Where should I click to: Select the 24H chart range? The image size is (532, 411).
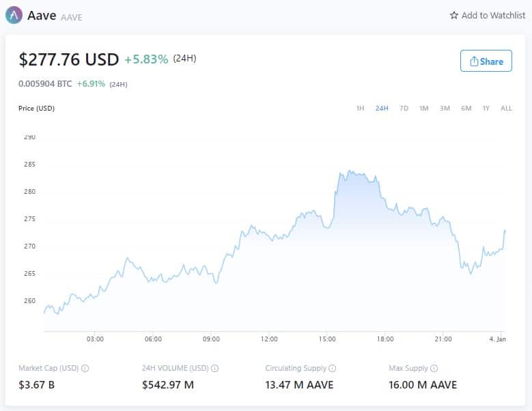(x=382, y=108)
